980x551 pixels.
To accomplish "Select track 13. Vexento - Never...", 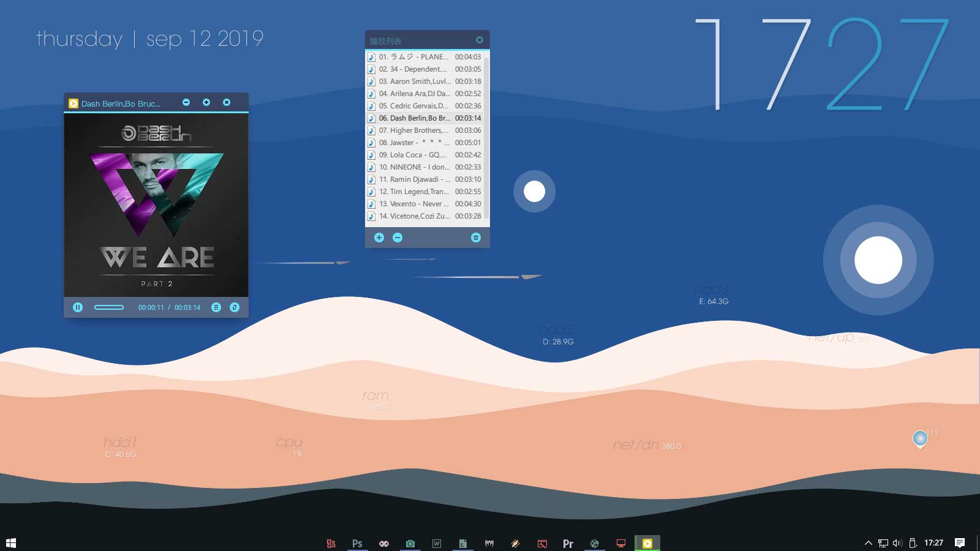I will click(x=424, y=204).
